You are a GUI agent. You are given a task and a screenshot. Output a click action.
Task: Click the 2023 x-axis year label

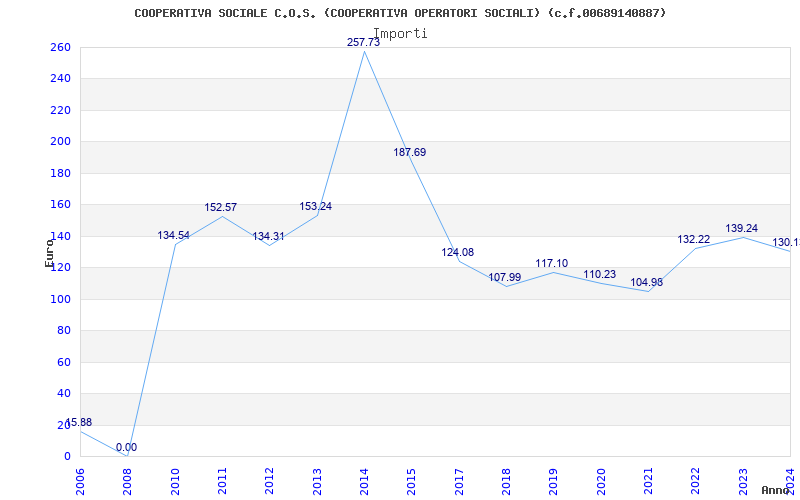pos(743,481)
